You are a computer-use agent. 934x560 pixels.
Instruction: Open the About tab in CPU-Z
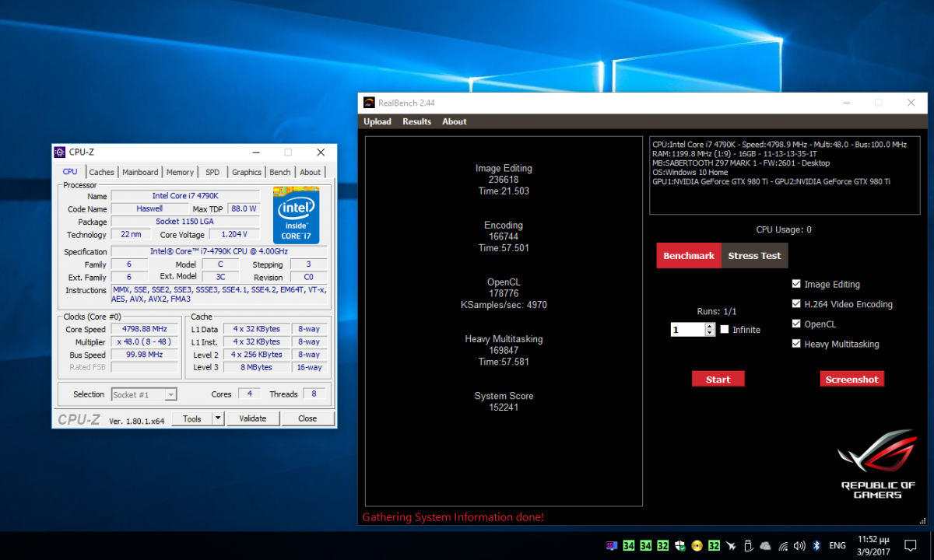tap(311, 172)
